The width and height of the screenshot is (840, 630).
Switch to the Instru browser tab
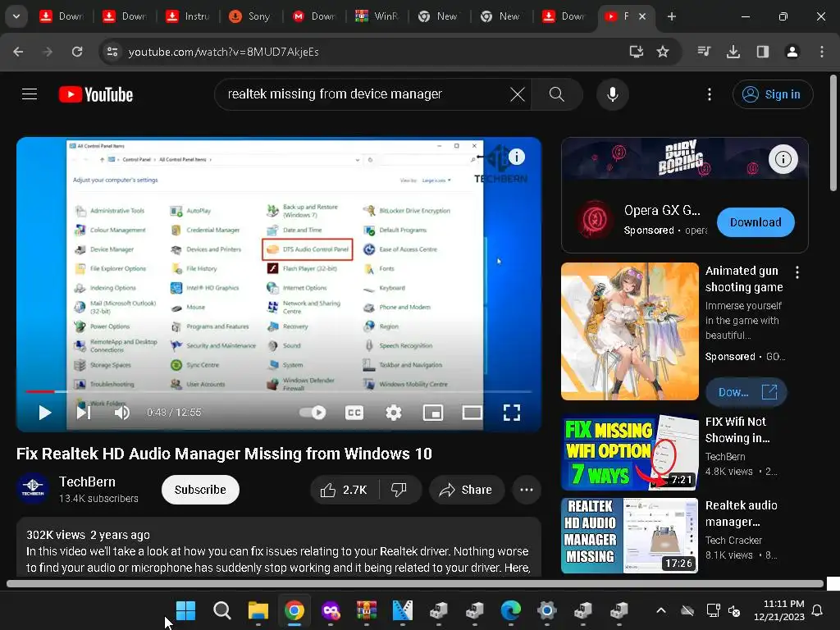click(188, 16)
